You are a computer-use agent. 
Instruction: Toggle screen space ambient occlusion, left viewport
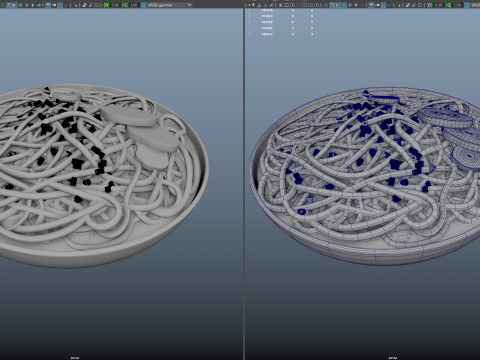point(48,5)
